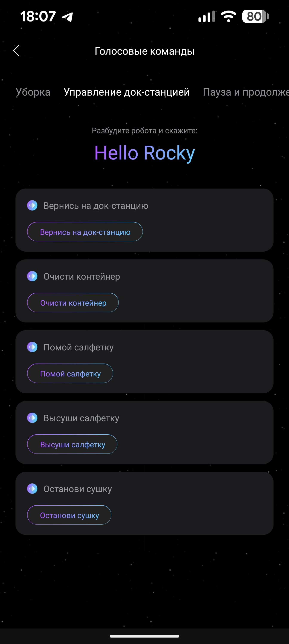Tap the Wi-Fi status icon

(228, 17)
